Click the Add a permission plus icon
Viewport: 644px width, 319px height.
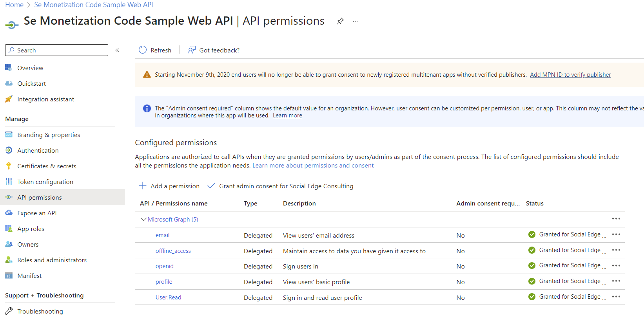click(x=143, y=186)
